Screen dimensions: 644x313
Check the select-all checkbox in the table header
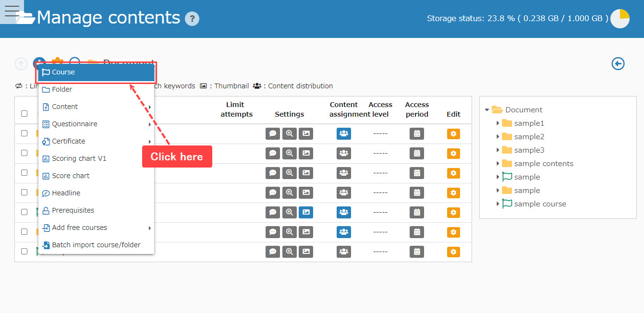click(x=24, y=114)
